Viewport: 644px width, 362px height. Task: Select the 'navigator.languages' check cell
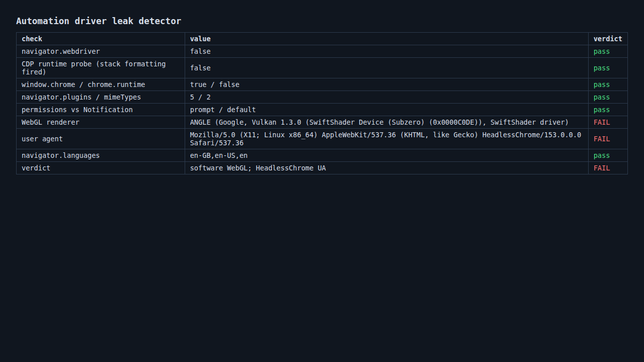click(x=101, y=155)
